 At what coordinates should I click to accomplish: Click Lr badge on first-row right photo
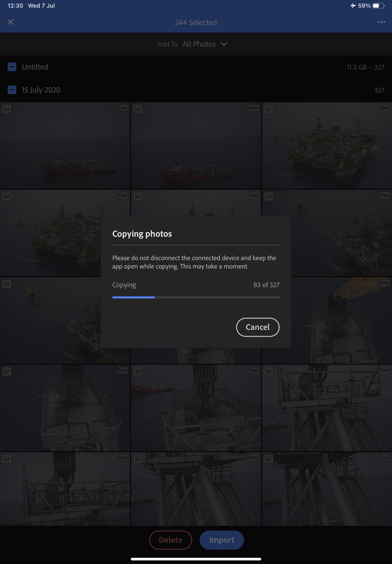point(269,109)
